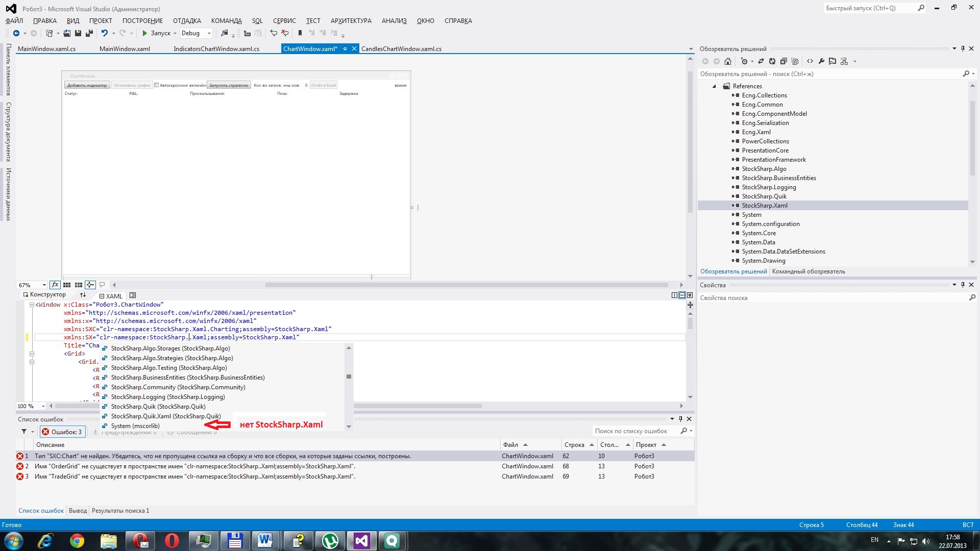Switch to the IndicatorsChartWindow.xaml.cs tab
980x551 pixels.
216,49
